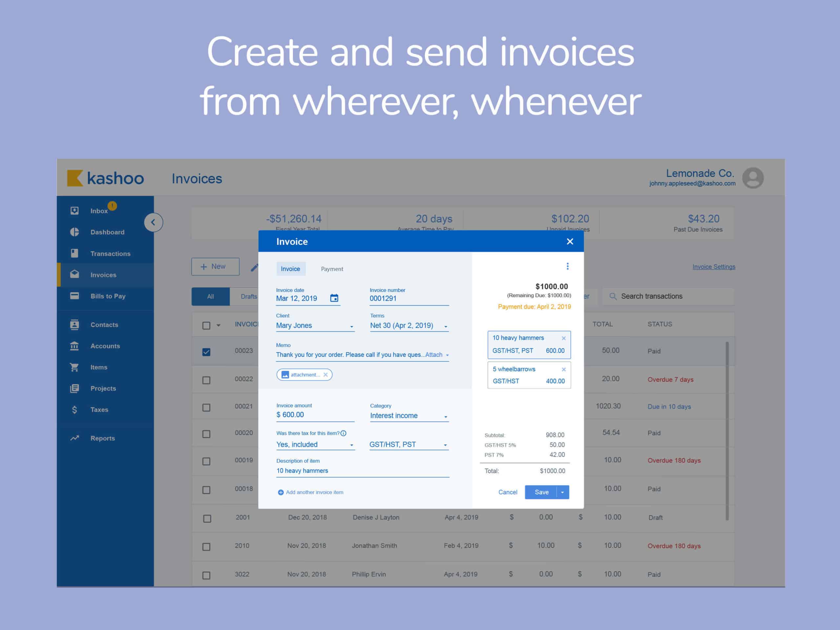Open Invoice Settings link
The height and width of the screenshot is (630, 840).
click(714, 267)
